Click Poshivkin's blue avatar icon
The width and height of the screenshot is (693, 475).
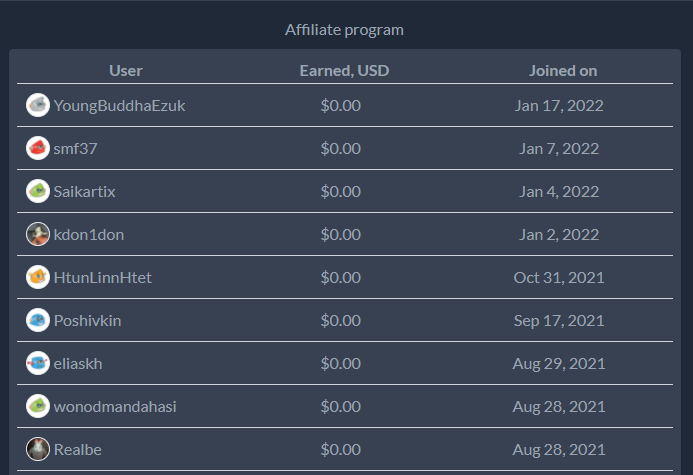point(38,320)
